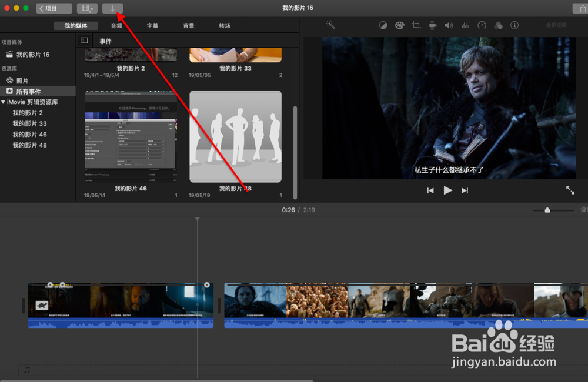Select 我的影片 46 in sidebar

click(29, 135)
